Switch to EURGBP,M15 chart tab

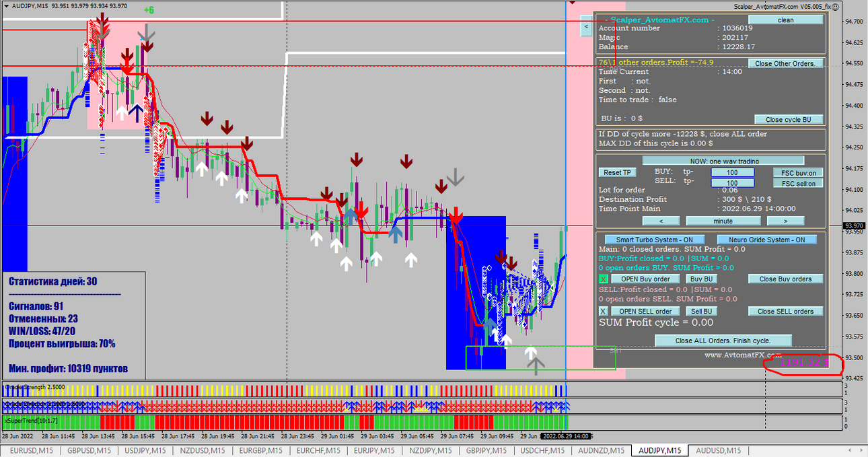261,450
